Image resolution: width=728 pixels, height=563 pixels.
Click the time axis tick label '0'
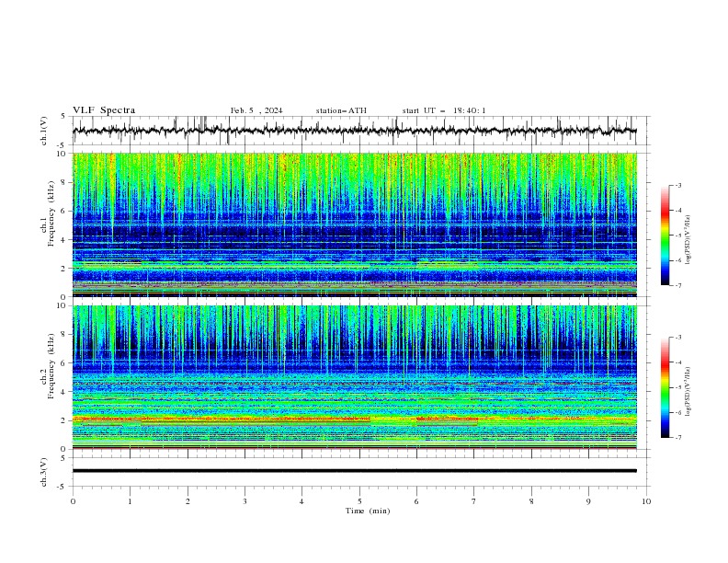pos(73,501)
